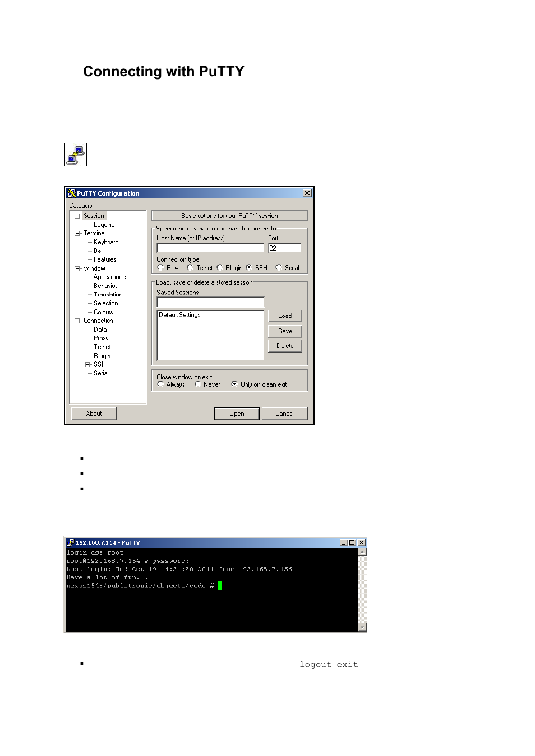Open the Serial category in the tree
The width and height of the screenshot is (535, 756).
tap(101, 373)
